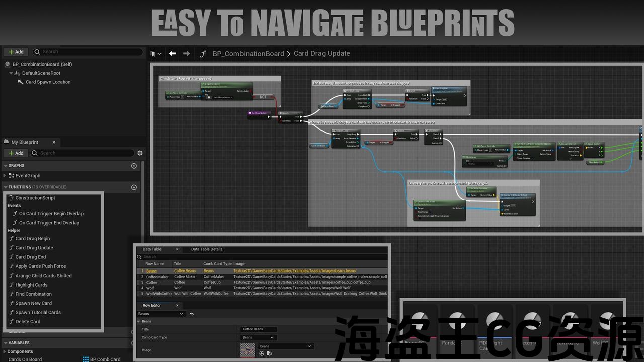644x362 pixels.
Task: Select the Row Editor tab
Action: click(x=152, y=305)
